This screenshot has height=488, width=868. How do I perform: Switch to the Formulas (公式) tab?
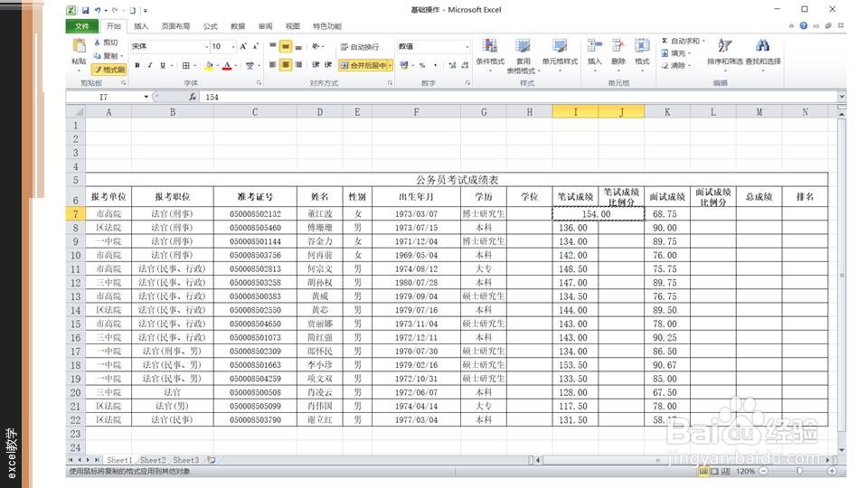[x=211, y=26]
